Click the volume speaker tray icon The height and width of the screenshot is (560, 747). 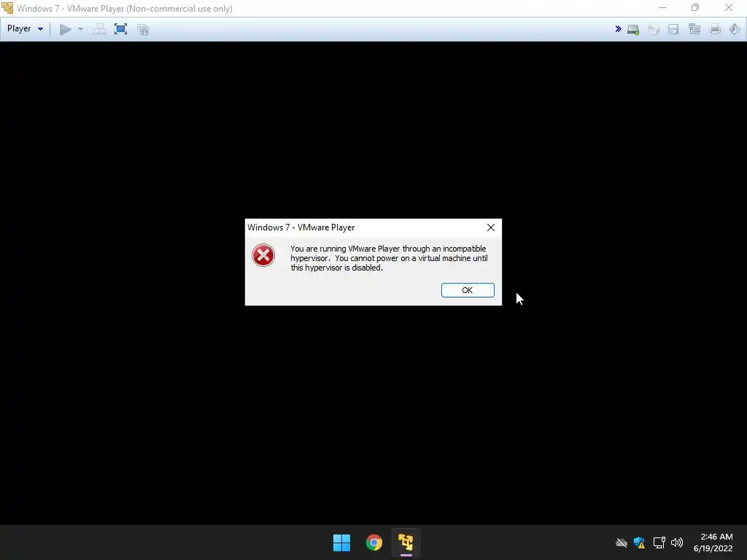click(676, 542)
